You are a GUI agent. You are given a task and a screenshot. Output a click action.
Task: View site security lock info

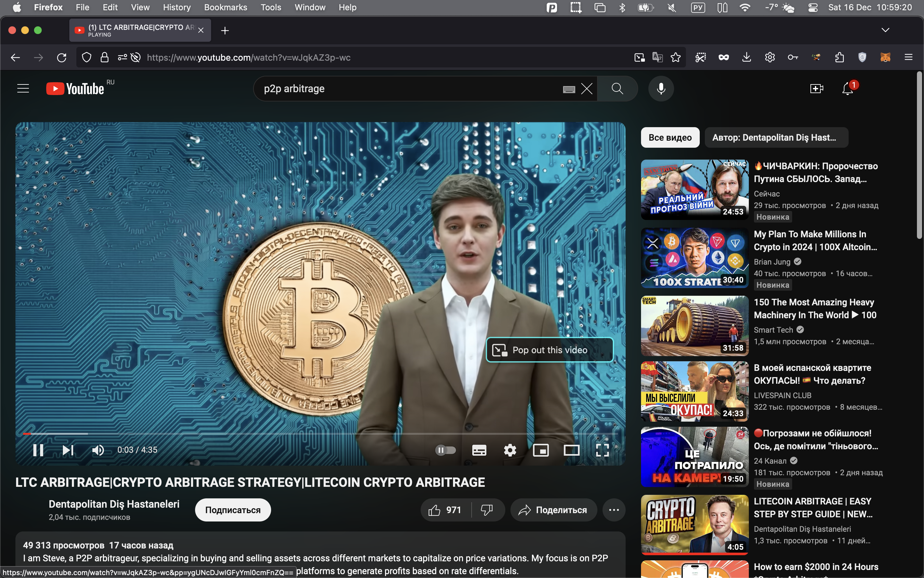click(104, 57)
